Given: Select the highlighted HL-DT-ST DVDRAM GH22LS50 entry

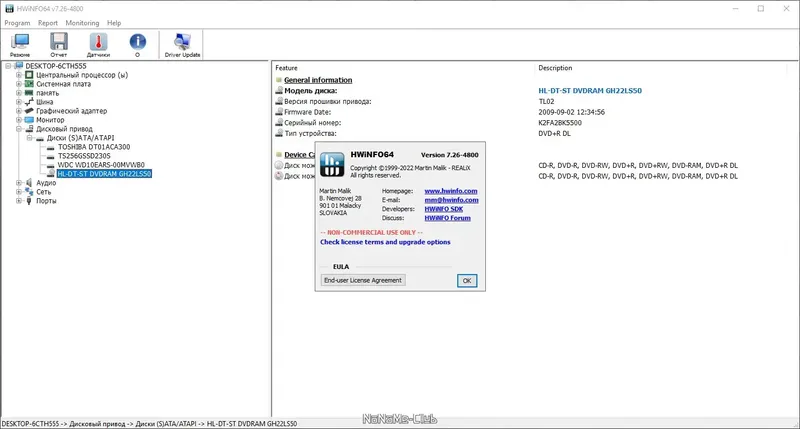Looking at the screenshot, I should pos(104,174).
